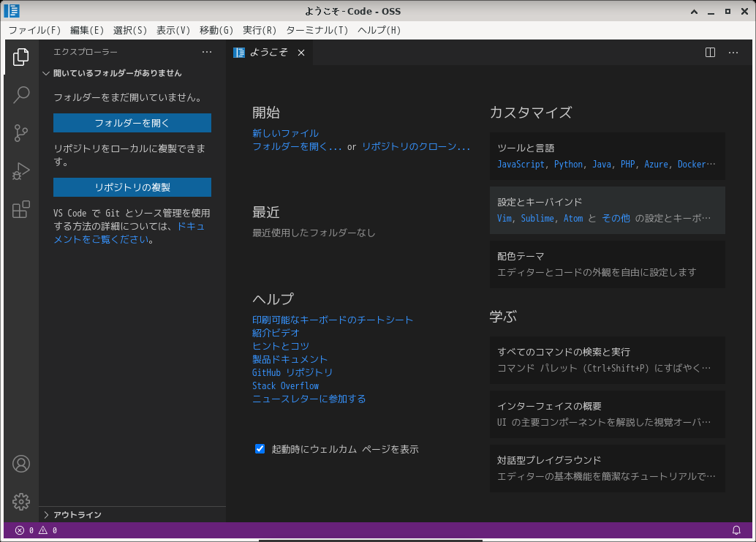This screenshot has height=542, width=756.
Task: Open the 実行(R) menu
Action: (x=260, y=31)
